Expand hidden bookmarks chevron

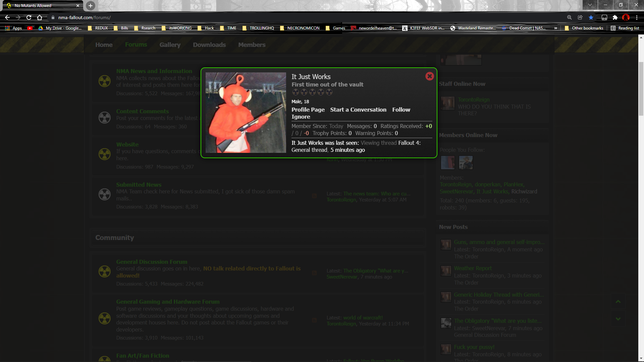556,28
